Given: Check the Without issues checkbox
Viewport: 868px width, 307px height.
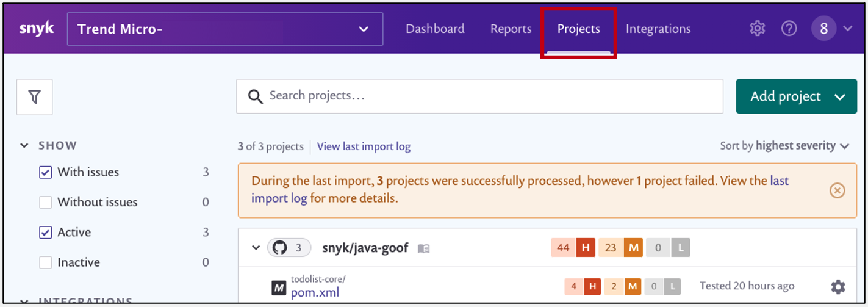Looking at the screenshot, I should [45, 202].
